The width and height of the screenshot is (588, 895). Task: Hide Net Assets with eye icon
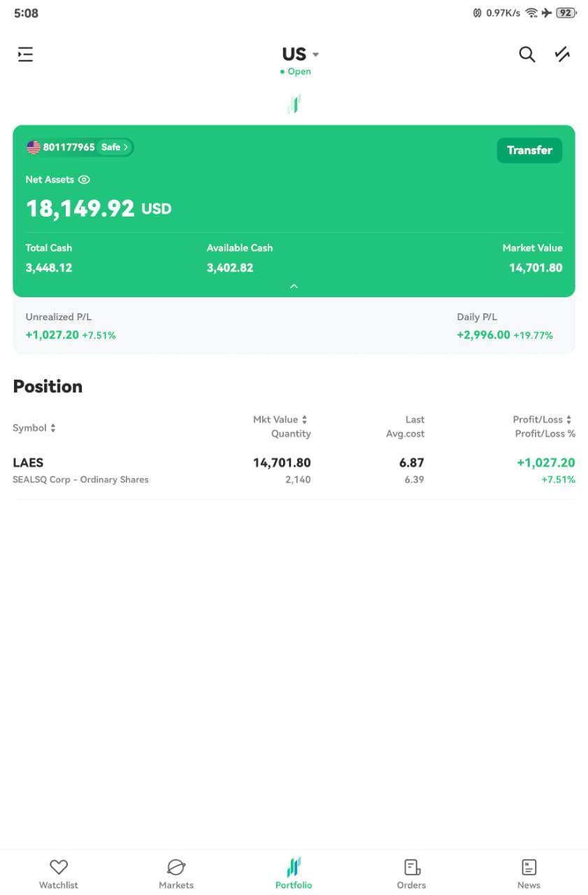(84, 180)
